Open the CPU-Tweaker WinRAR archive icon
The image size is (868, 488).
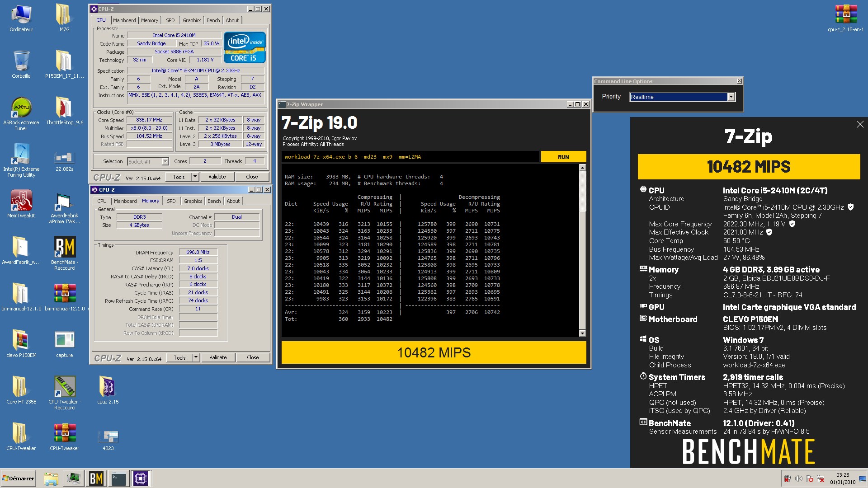click(65, 437)
